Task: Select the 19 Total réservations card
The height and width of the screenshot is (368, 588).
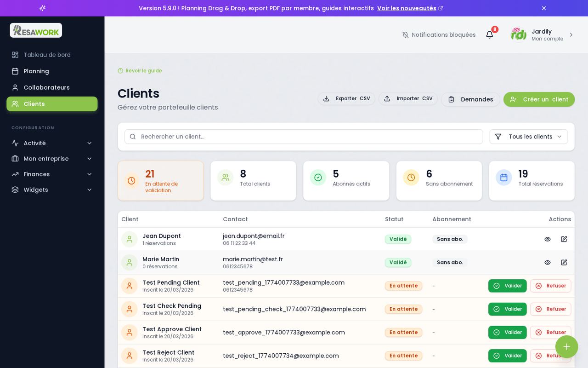Action: [x=531, y=181]
